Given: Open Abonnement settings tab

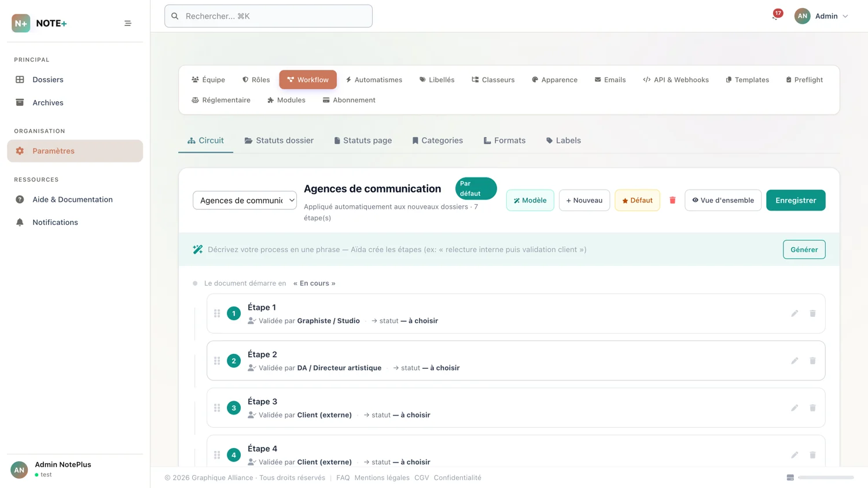Looking at the screenshot, I should point(349,100).
